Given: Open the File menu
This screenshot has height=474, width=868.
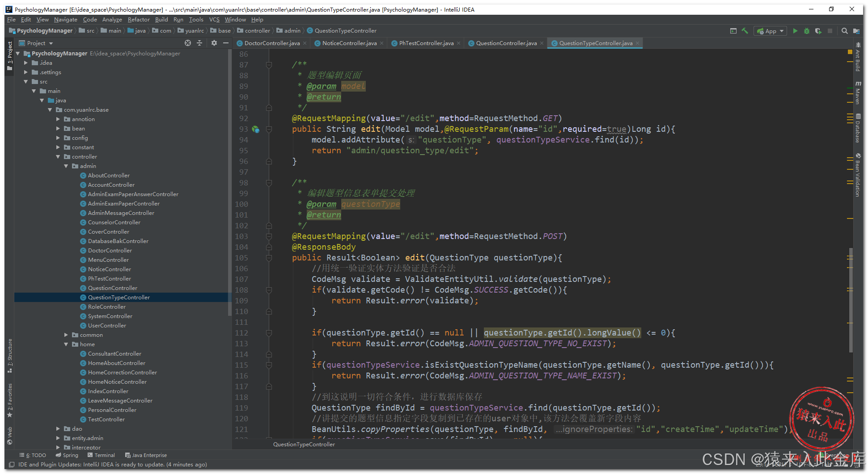Looking at the screenshot, I should (11, 20).
